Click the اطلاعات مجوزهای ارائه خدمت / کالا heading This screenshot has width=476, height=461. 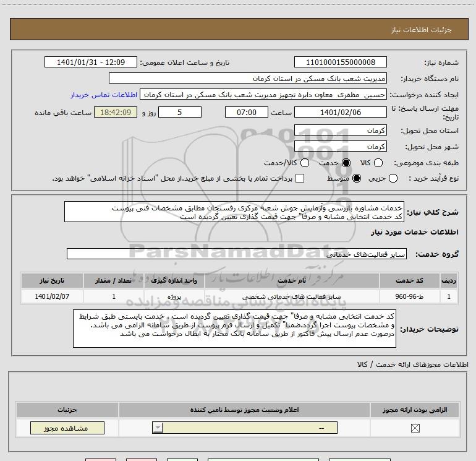(412, 364)
